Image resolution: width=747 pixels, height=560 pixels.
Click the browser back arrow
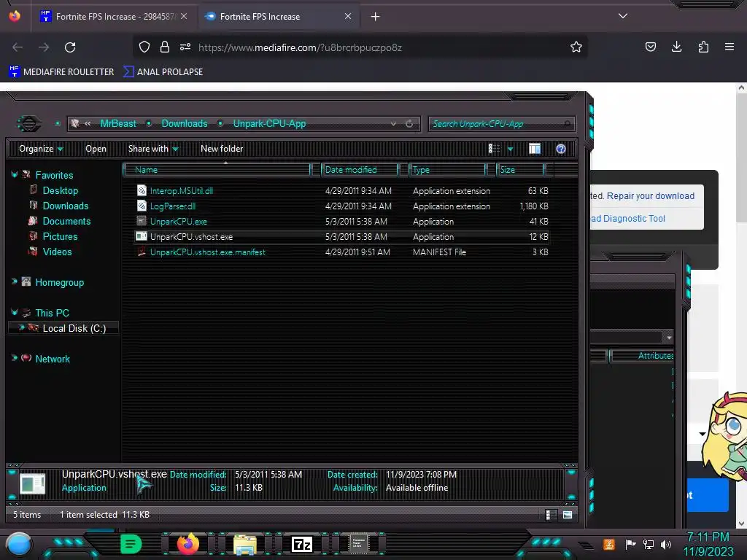tap(18, 47)
